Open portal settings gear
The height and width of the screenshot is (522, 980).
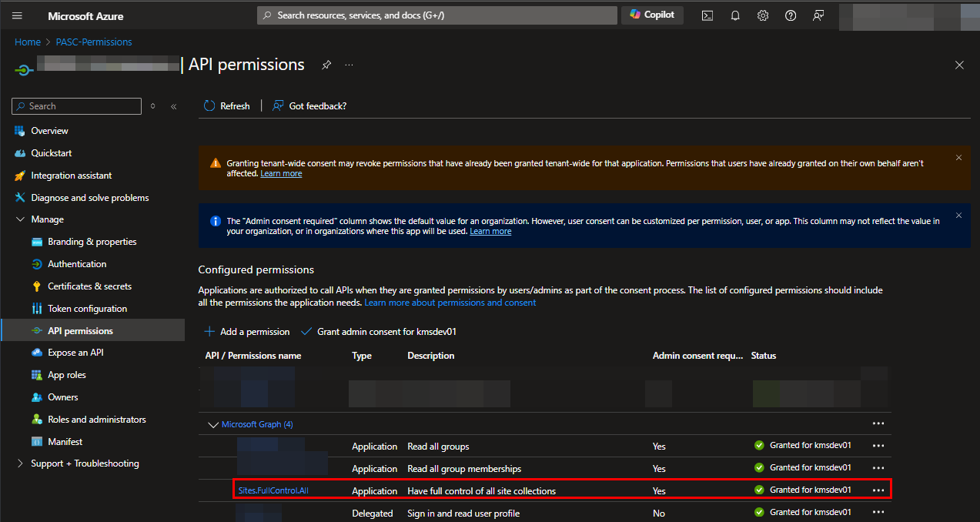pos(763,15)
